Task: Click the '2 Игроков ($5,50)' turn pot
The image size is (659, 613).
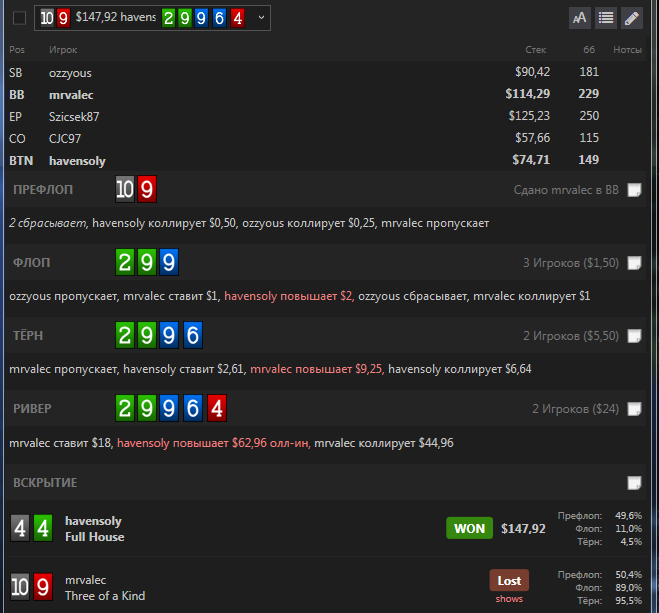Action: click(x=571, y=336)
